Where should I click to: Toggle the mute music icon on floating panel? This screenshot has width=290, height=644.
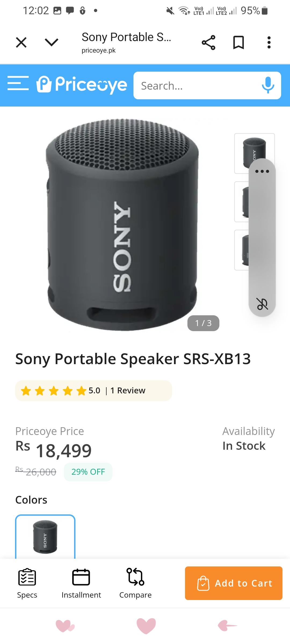pos(262,304)
